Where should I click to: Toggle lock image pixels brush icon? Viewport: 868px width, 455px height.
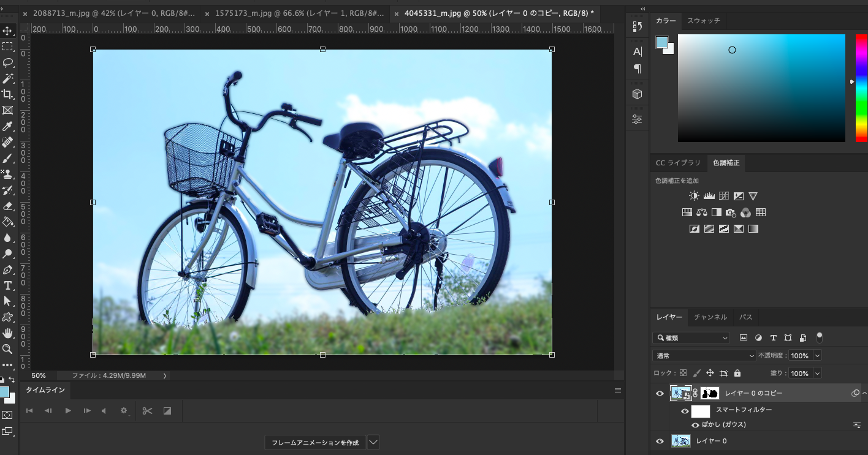pyautogui.click(x=696, y=373)
